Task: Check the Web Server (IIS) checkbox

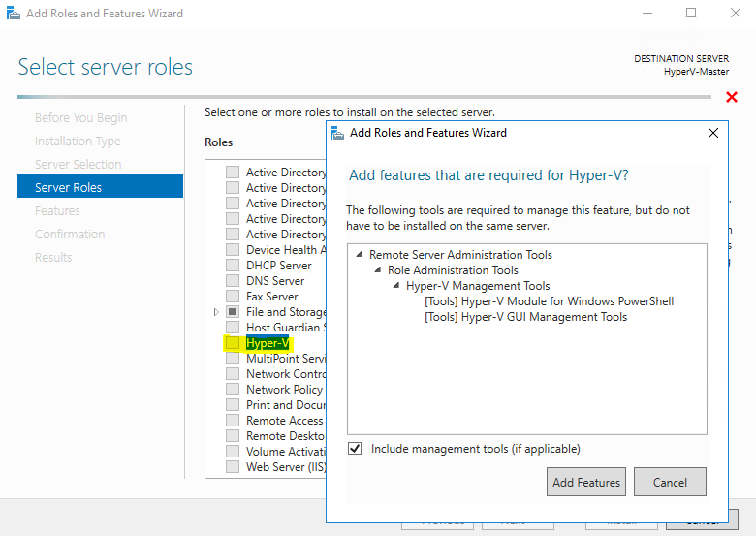Action: [x=233, y=466]
